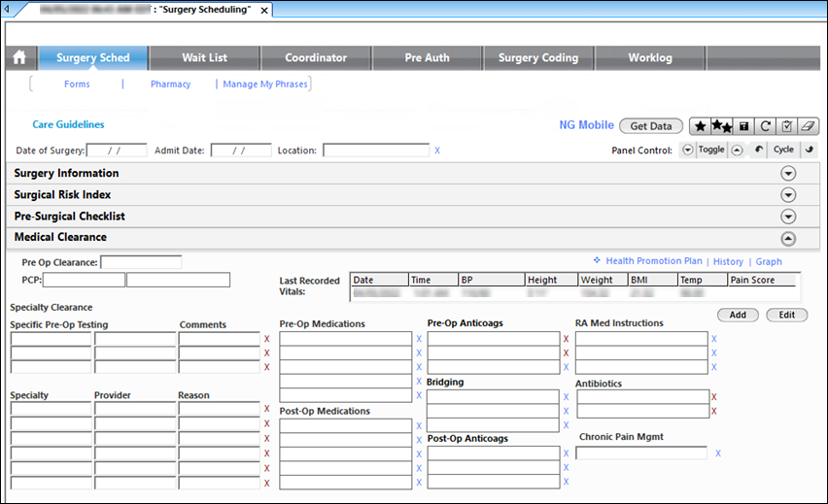Click the BP vitals column header
828x504 pixels.
(492, 280)
